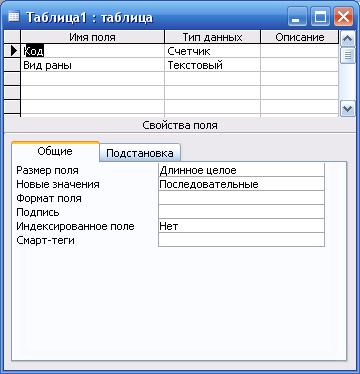Open the Счетчик data type cell
This screenshot has height=374, width=360.
coord(212,51)
